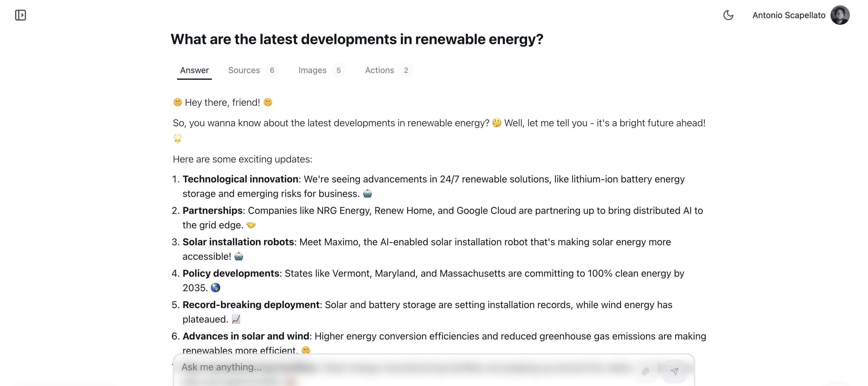The image size is (868, 386).
Task: Click the Images count badge 5
Action: [x=338, y=70]
